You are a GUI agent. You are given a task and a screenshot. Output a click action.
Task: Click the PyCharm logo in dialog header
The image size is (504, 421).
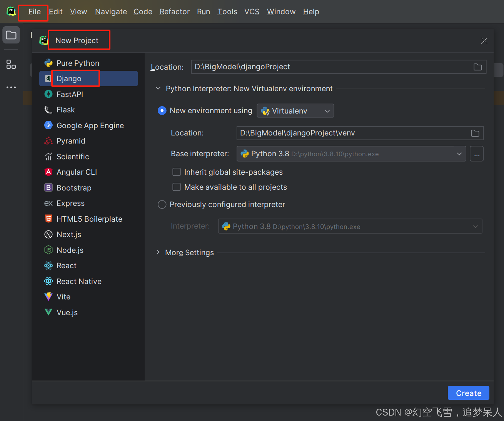(x=43, y=40)
